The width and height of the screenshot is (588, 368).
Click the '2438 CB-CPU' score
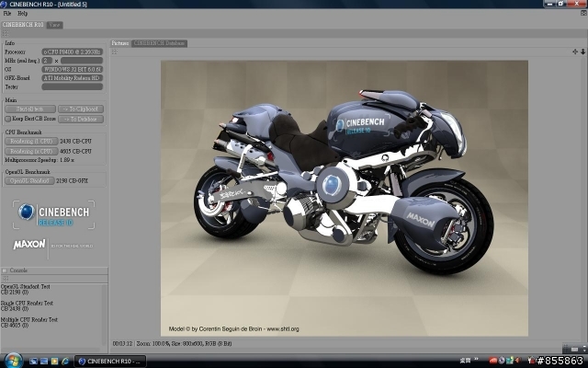[x=75, y=141]
